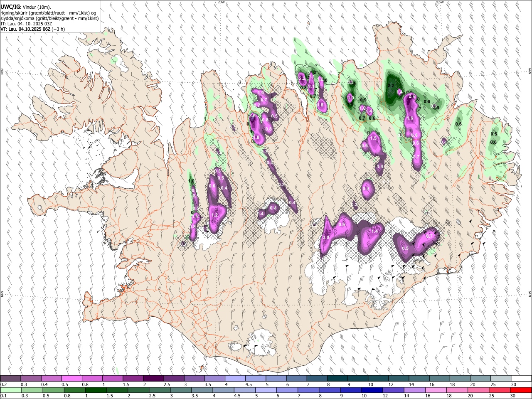Click the 30 label in the snow legend row
Screen dimensions: 532x399
click(514, 384)
